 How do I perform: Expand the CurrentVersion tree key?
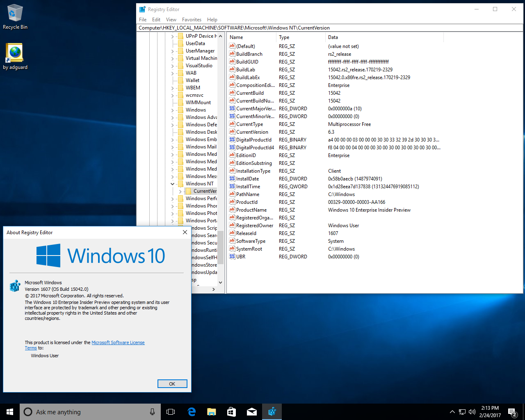click(180, 191)
